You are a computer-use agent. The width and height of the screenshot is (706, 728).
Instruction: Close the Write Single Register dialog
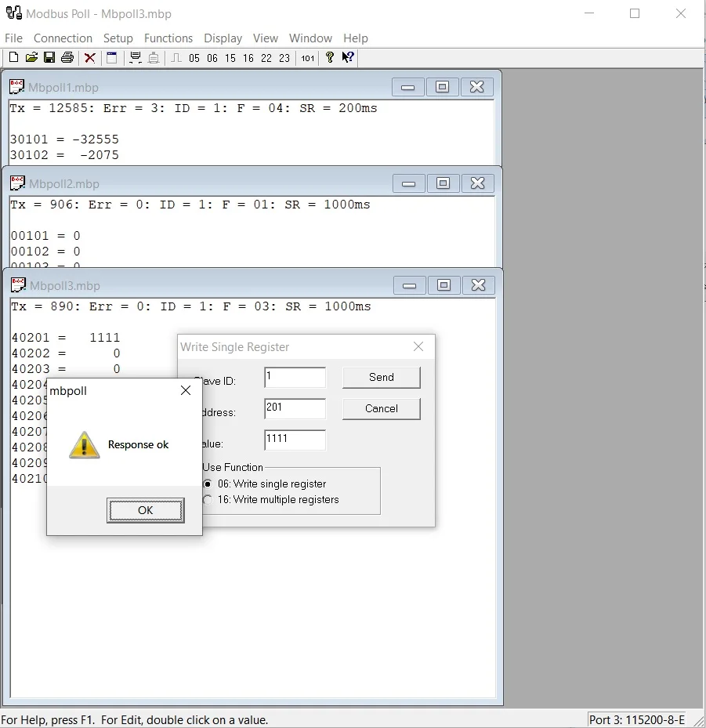point(418,346)
